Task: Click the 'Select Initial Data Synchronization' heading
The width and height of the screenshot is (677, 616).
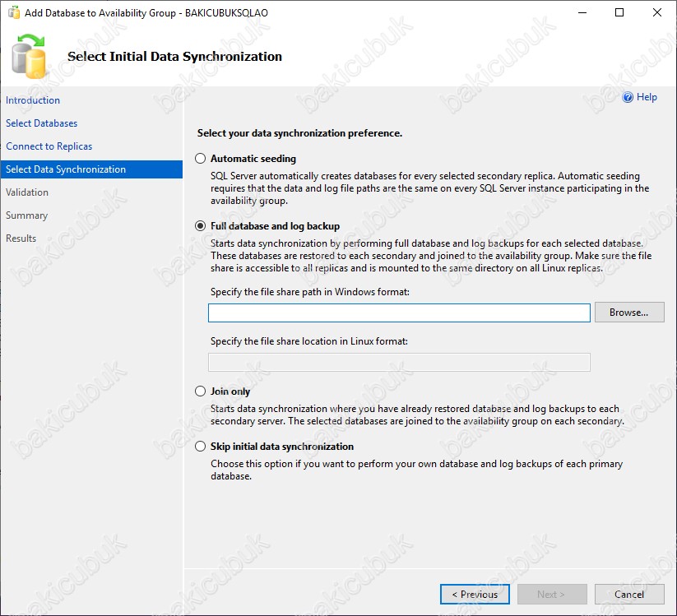Action: [x=174, y=57]
